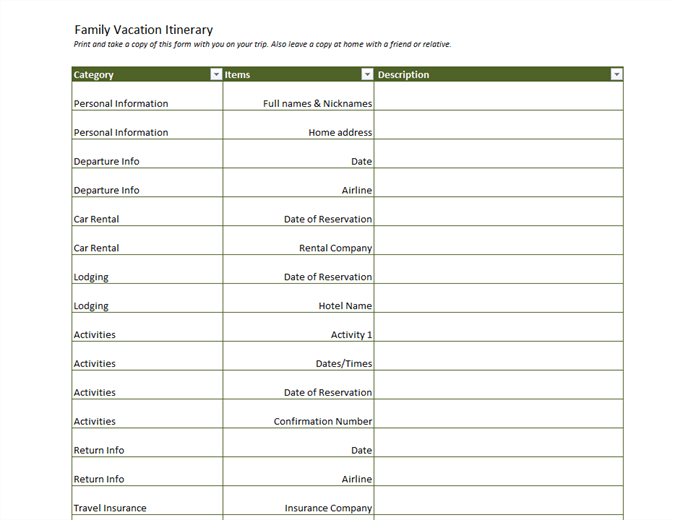The image size is (675, 520).
Task: Select Date item in Departure Info row
Action: coord(298,154)
